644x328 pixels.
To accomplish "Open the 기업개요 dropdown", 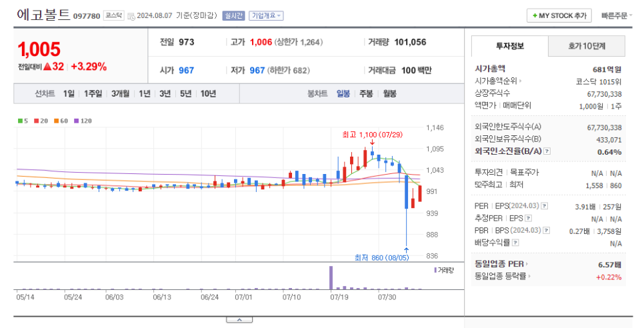I will coord(266,15).
